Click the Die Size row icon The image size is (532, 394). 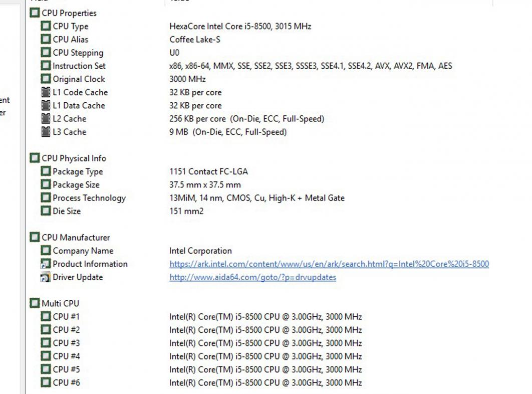coord(46,211)
